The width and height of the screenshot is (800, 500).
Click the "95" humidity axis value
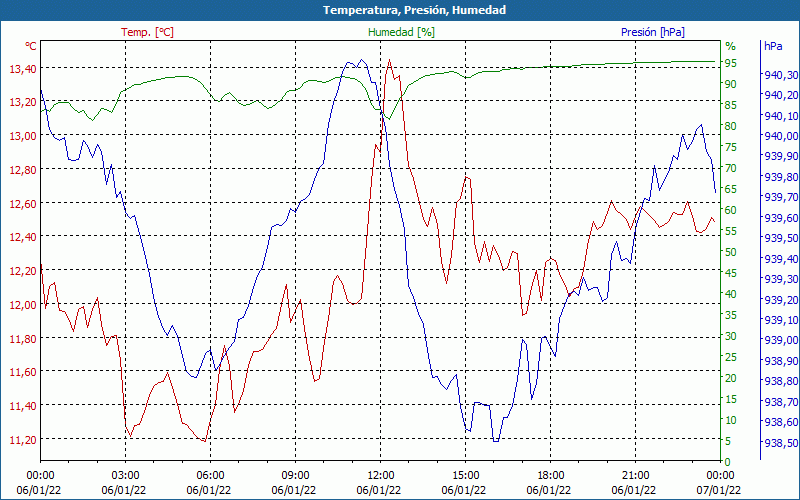coord(731,63)
